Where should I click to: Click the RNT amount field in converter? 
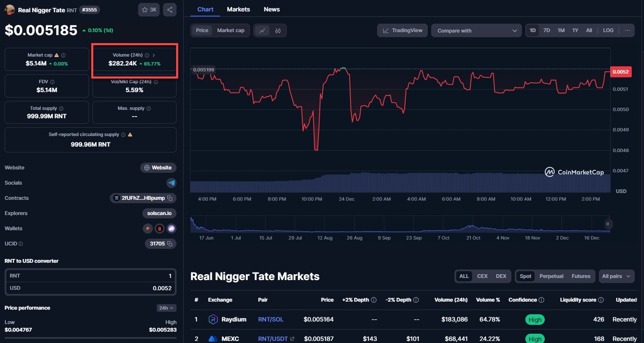click(x=90, y=276)
